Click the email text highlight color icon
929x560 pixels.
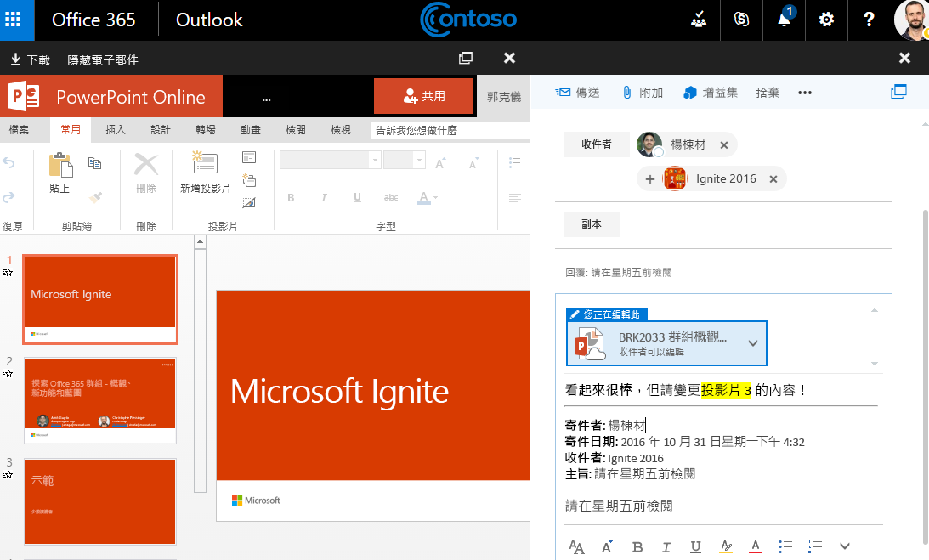[x=726, y=546]
